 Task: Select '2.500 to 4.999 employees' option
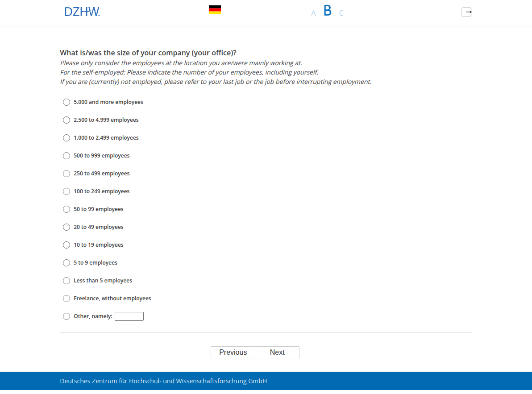coord(66,120)
